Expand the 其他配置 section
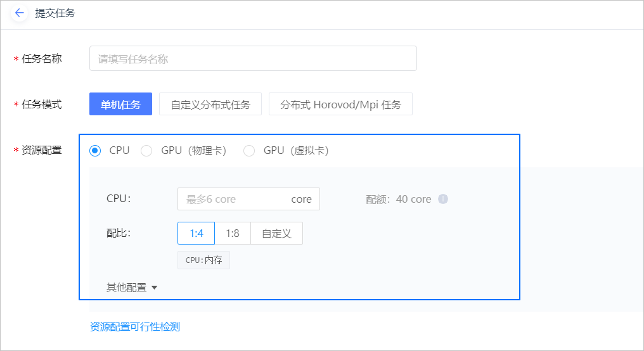This screenshot has height=351, width=644. [132, 288]
